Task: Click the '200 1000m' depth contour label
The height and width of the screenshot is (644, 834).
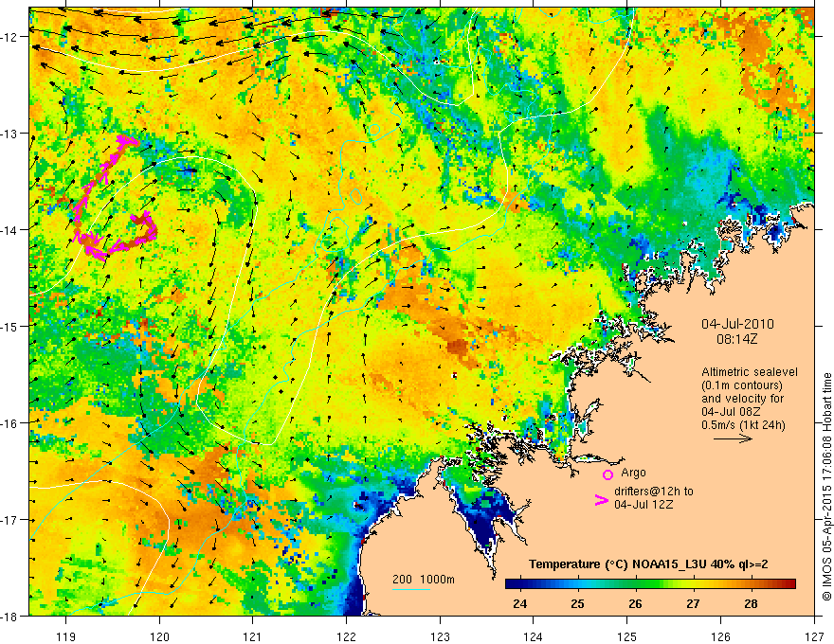Action: pyautogui.click(x=424, y=580)
